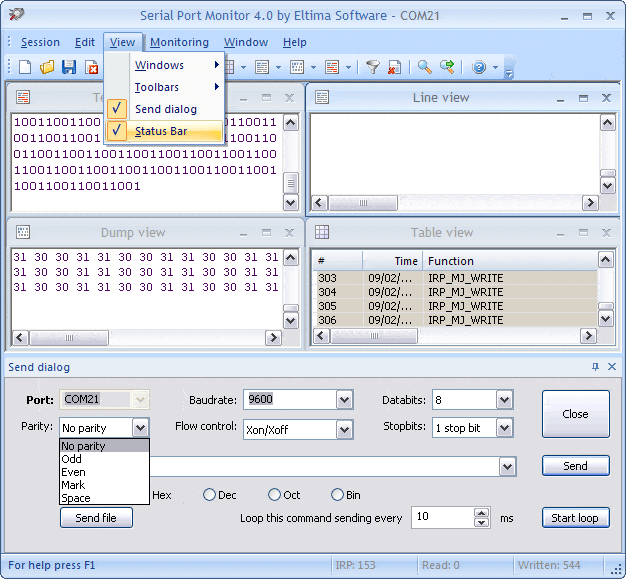626x579 pixels.
Task: Expand the Stopbits dropdown
Action: coord(505,428)
